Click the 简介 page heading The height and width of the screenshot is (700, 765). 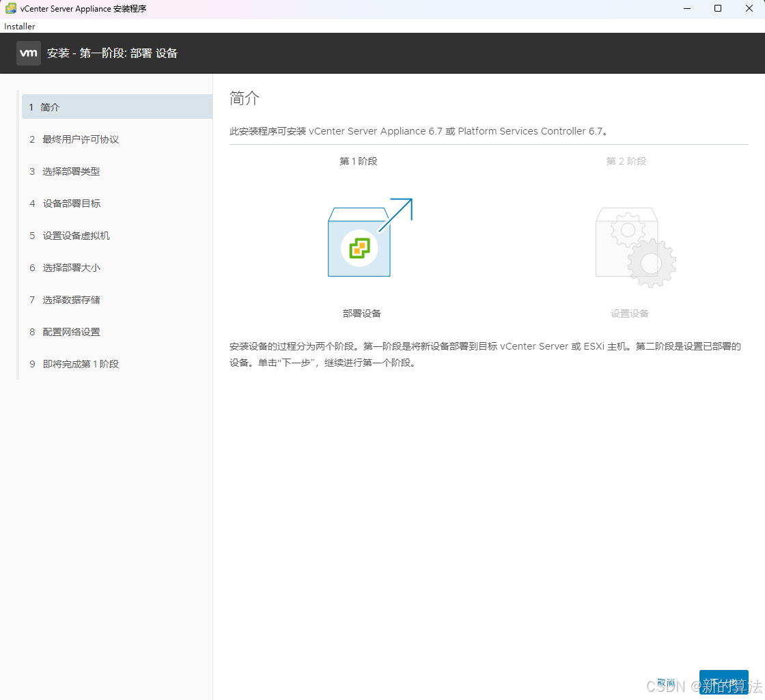[245, 98]
